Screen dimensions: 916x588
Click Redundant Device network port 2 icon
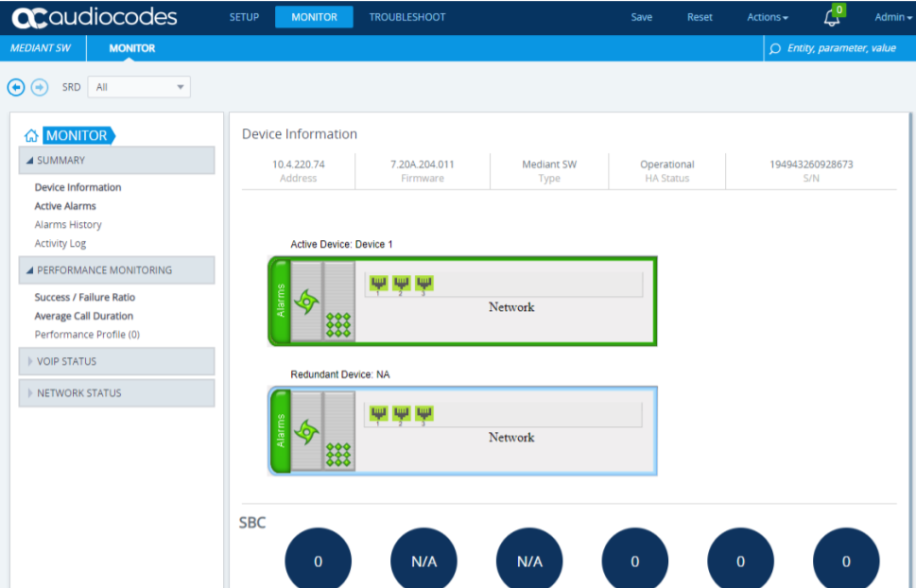(x=402, y=414)
